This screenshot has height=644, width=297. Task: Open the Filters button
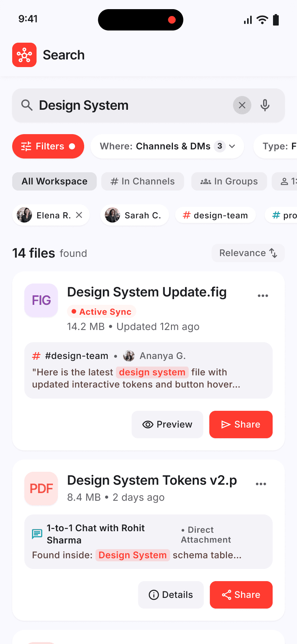click(48, 146)
